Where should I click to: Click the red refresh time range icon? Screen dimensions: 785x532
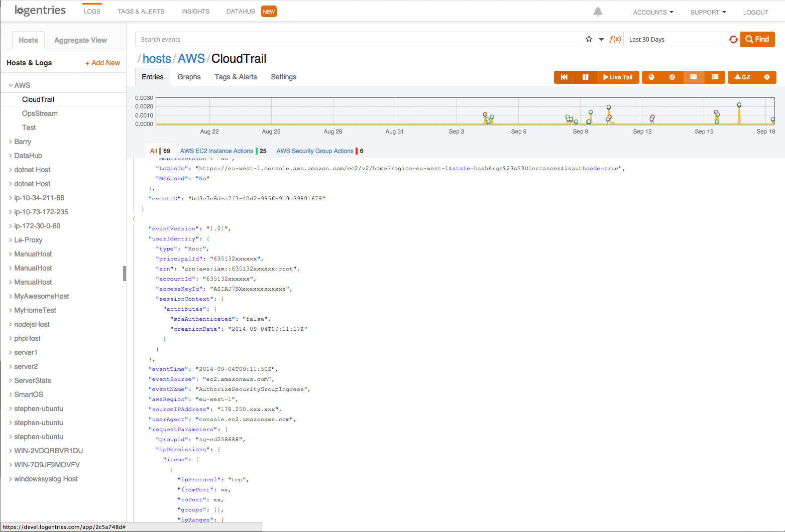733,39
